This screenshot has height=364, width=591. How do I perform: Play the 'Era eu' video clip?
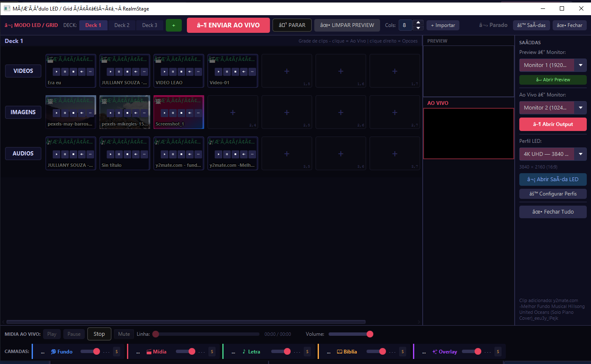coord(57,72)
